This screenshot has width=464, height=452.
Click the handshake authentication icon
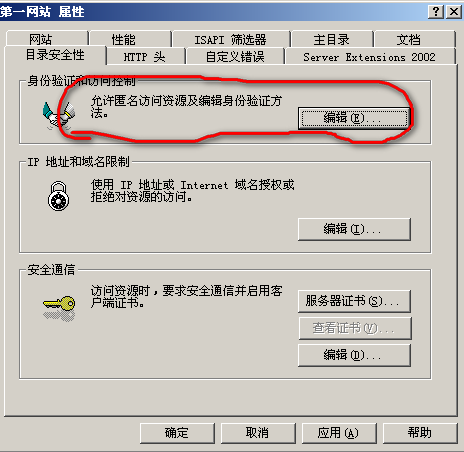coord(59,115)
